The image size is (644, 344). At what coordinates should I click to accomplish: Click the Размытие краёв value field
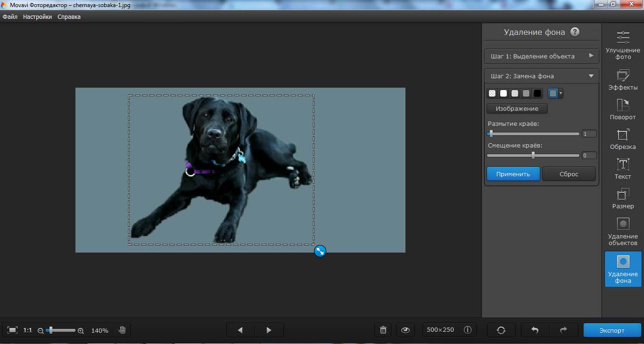pyautogui.click(x=589, y=134)
